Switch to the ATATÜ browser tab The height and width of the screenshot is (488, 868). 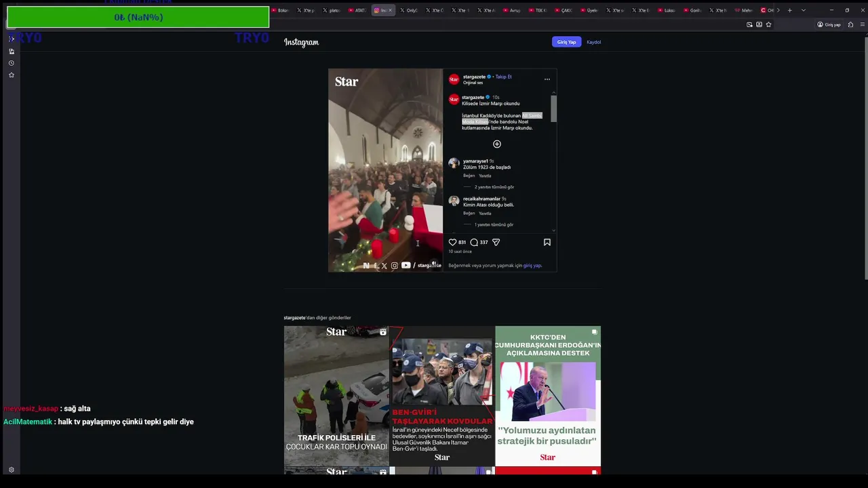(x=357, y=10)
